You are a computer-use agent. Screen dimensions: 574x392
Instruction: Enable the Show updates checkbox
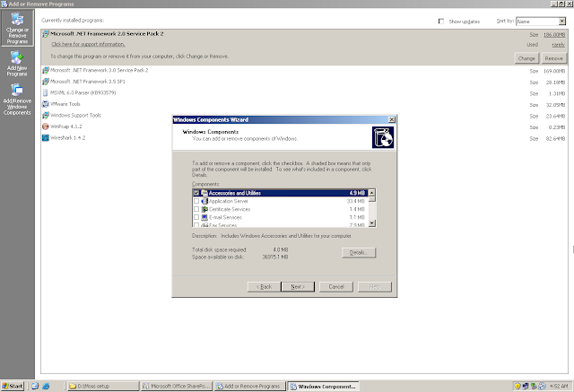coord(441,22)
